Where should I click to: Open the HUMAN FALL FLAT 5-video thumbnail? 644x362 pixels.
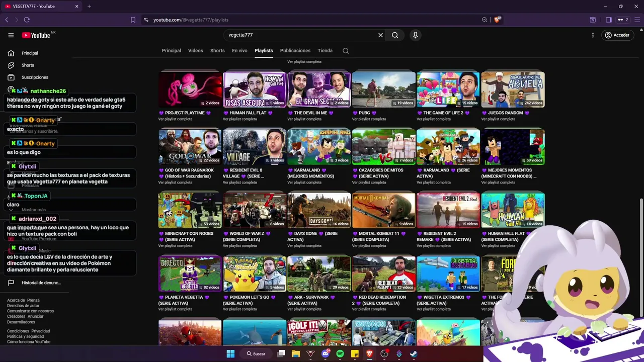[255, 89]
